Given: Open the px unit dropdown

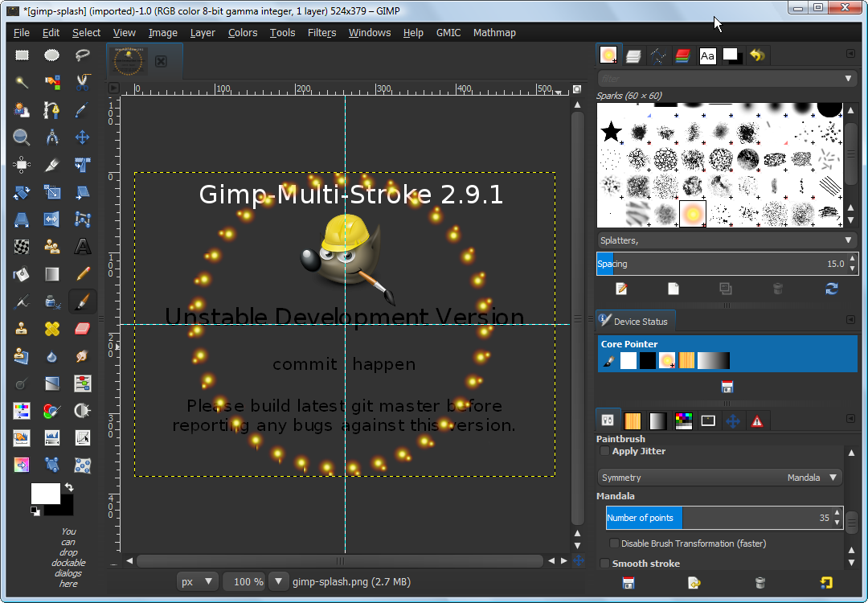Looking at the screenshot, I should [x=197, y=582].
